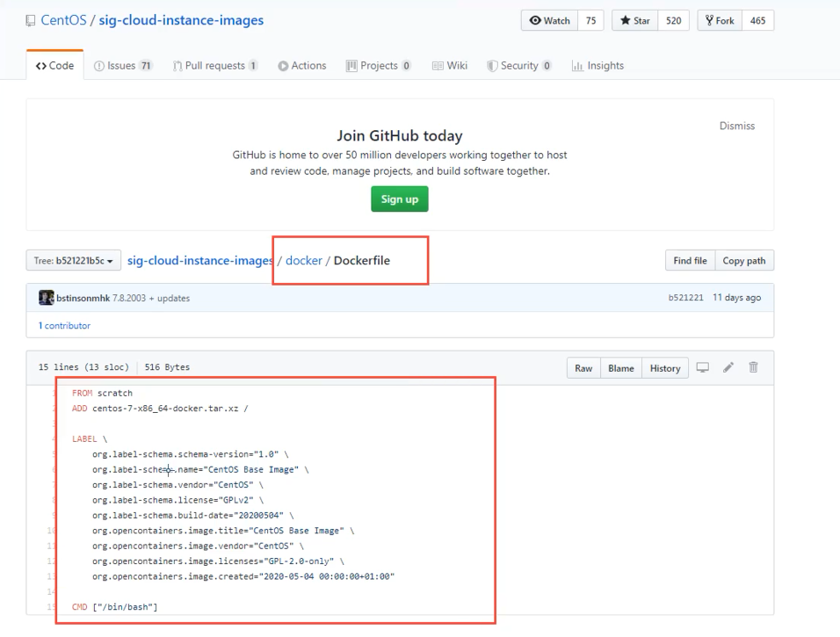Open the docker folder breadcrumb
The image size is (840, 637).
coord(304,260)
